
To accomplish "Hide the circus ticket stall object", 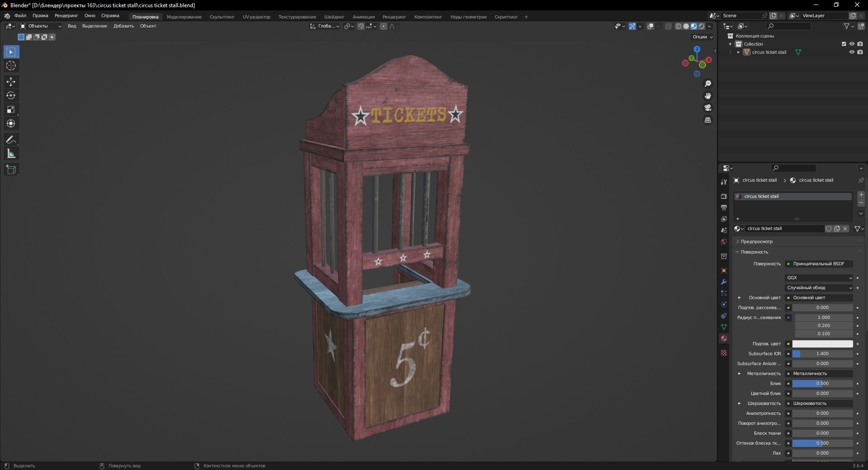I will click(852, 52).
